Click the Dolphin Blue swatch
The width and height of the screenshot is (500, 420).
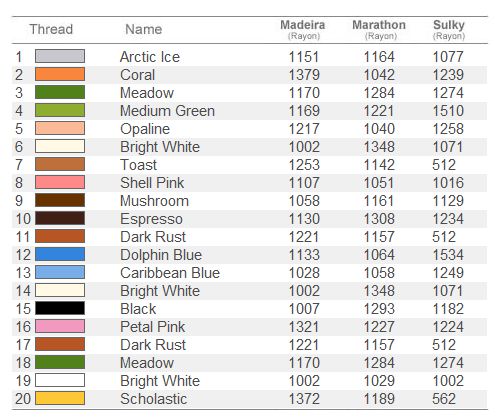[60, 254]
